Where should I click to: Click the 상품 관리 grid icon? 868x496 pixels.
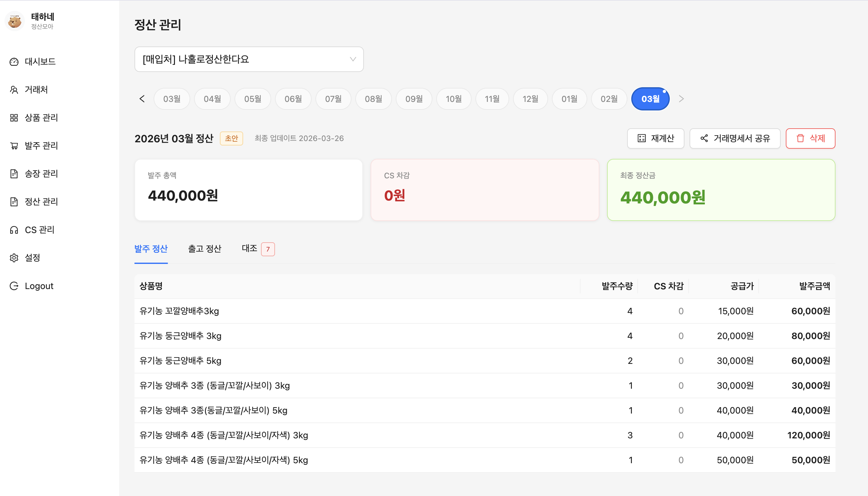coord(14,118)
